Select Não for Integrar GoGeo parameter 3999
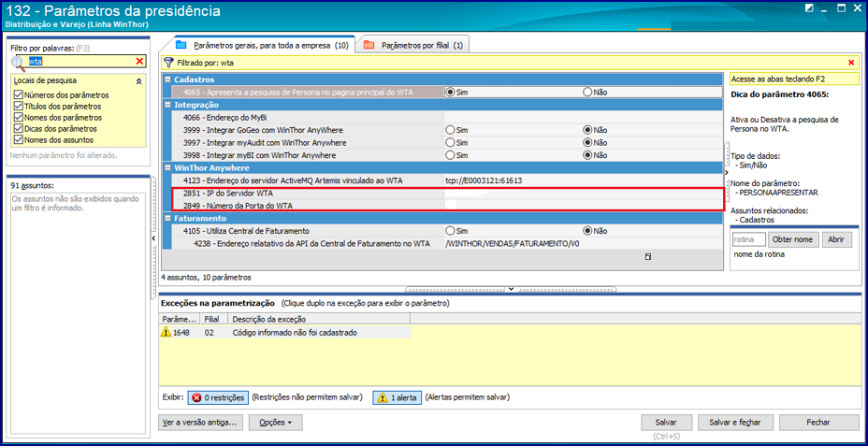 pyautogui.click(x=588, y=130)
